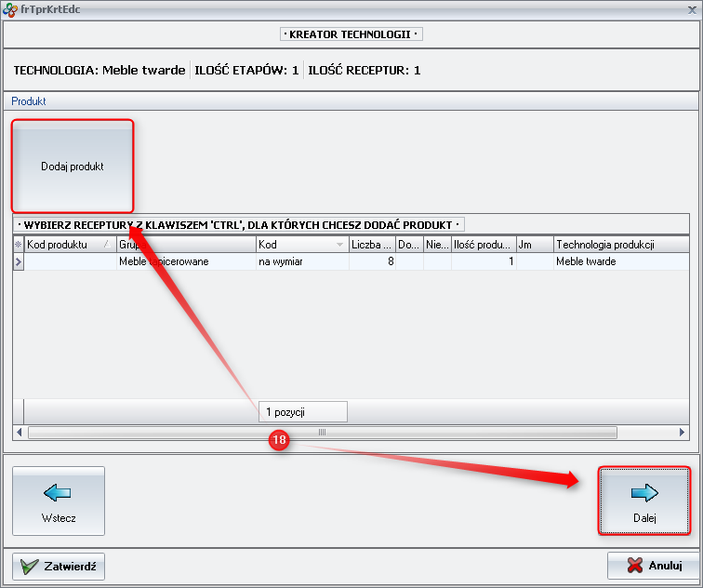
Task: Select the 'na wymiar' cell
Action: click(302, 261)
